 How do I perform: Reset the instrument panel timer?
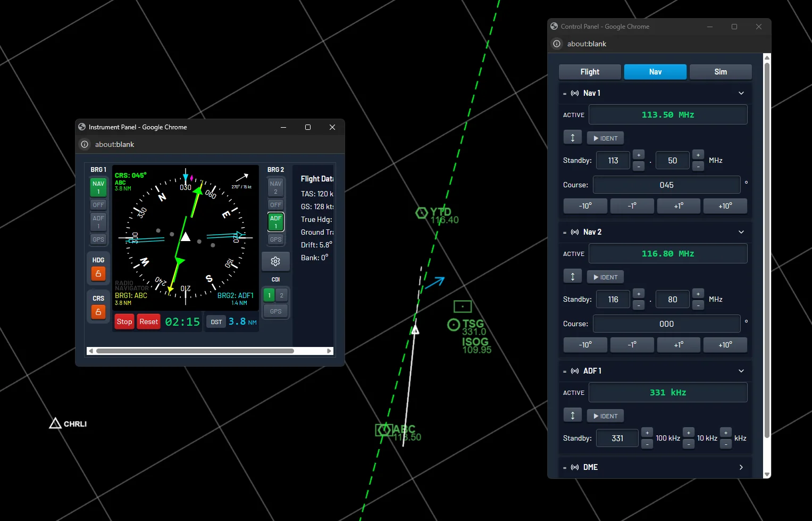(149, 321)
